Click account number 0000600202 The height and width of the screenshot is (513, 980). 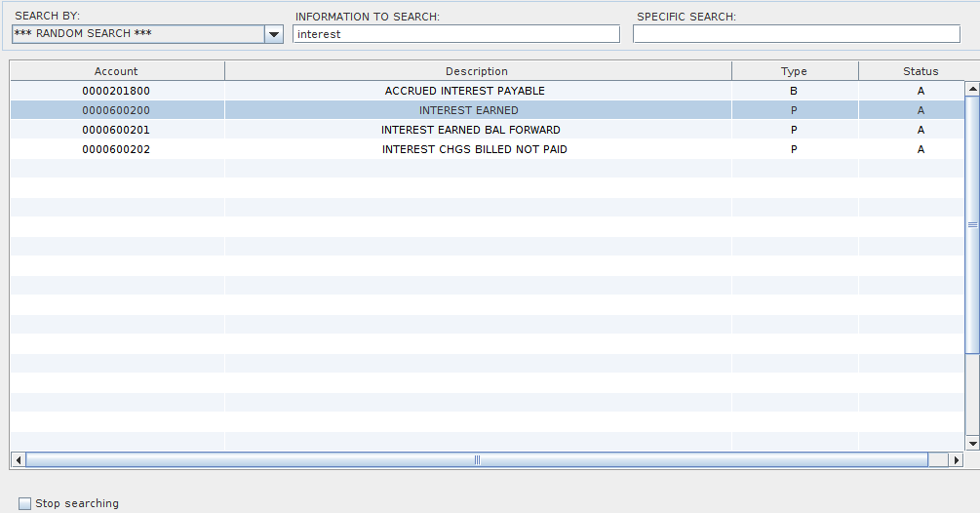[x=116, y=149]
